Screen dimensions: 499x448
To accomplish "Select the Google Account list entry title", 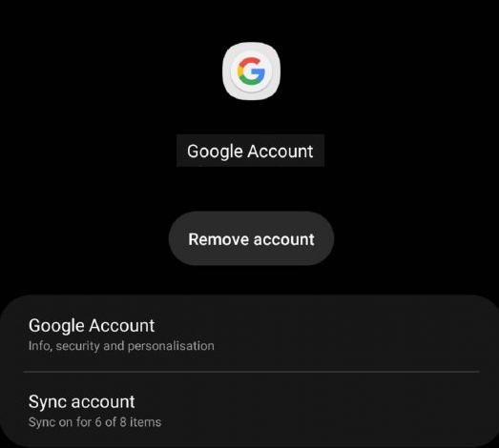I will point(92,326).
